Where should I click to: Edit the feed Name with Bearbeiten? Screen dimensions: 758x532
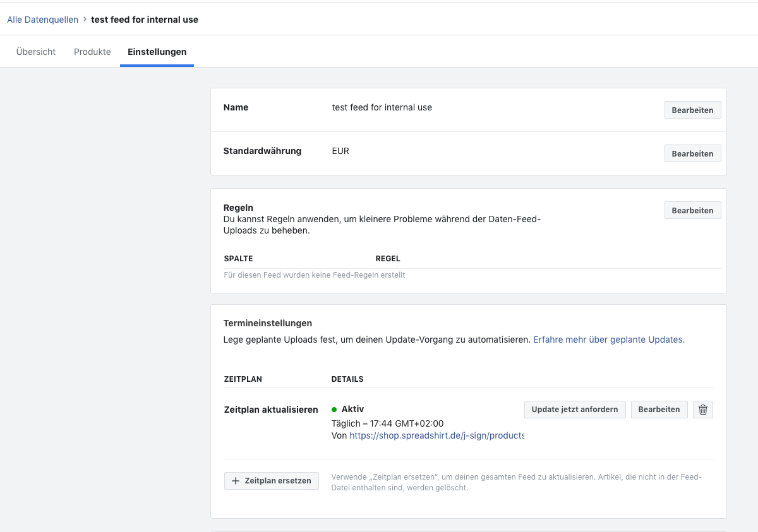[692, 110]
